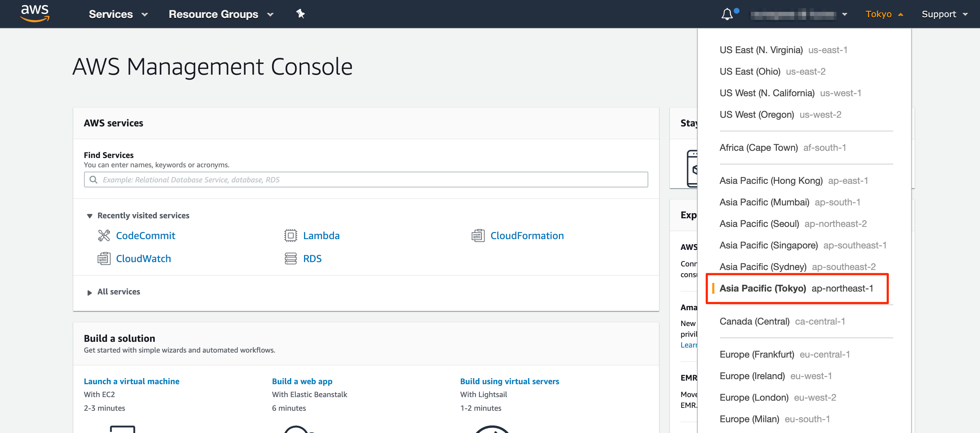The width and height of the screenshot is (980, 433).
Task: Open the CodeCommit service link
Action: click(x=145, y=236)
